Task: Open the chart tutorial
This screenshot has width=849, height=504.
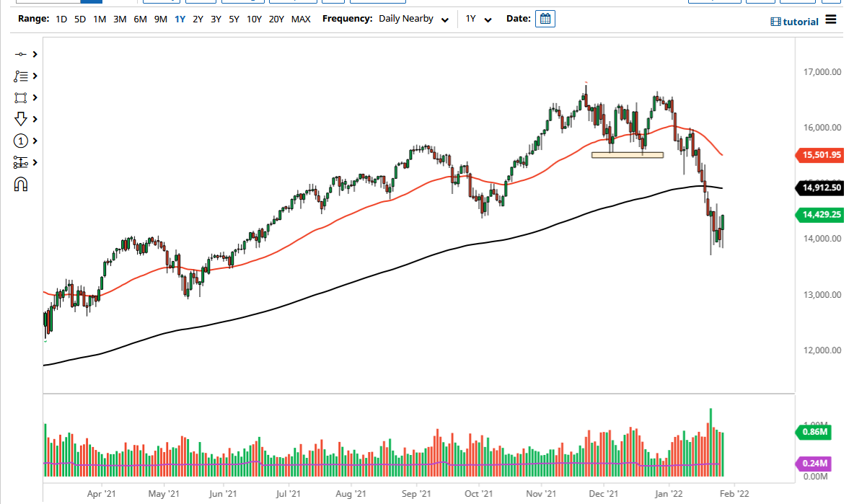Action: tap(794, 21)
